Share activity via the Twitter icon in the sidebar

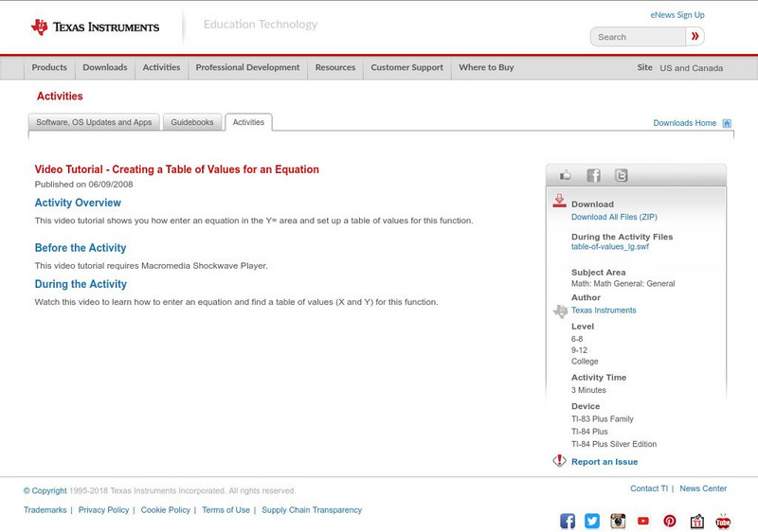(622, 175)
